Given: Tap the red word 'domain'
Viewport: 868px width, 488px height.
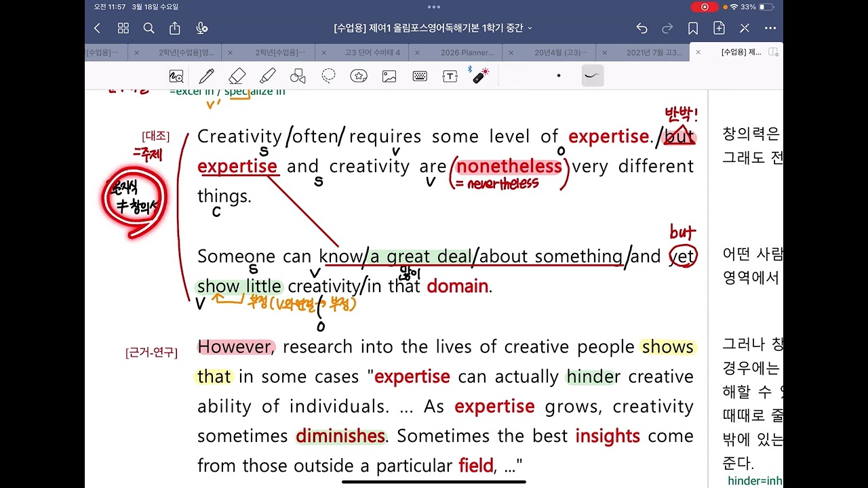Looking at the screenshot, I should (458, 286).
